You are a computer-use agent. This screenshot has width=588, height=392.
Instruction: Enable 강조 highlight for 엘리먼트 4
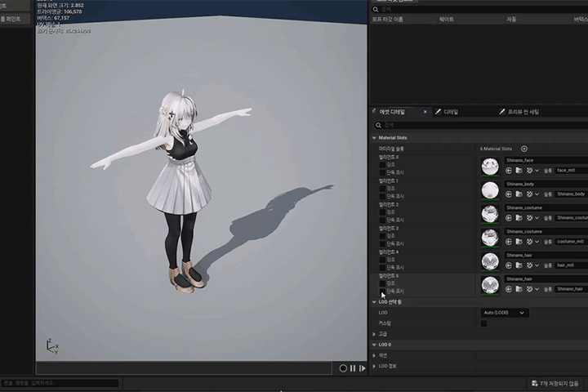(382, 260)
